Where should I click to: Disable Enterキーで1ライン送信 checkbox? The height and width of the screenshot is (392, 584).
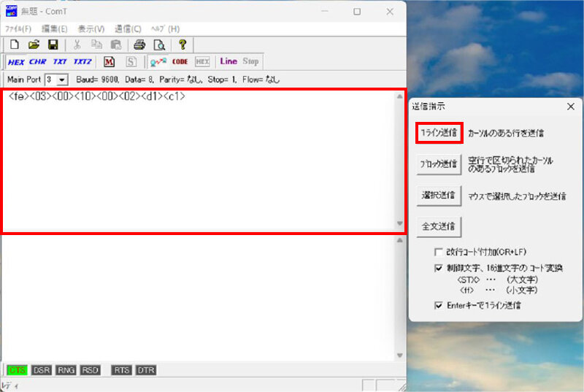point(439,305)
